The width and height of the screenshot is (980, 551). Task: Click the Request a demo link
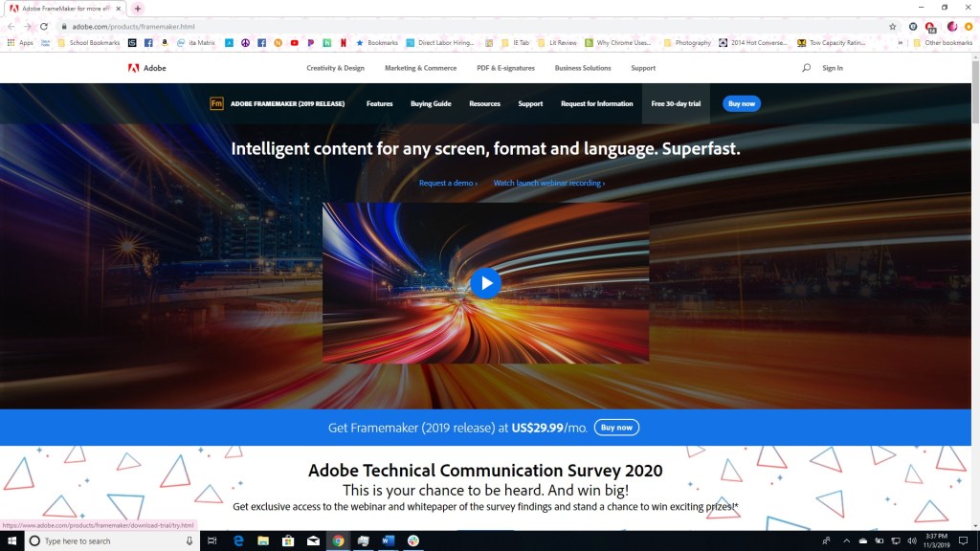[x=447, y=183]
